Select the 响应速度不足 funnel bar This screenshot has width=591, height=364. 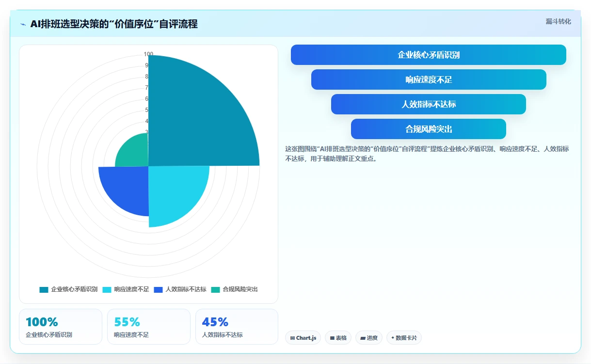pos(429,79)
